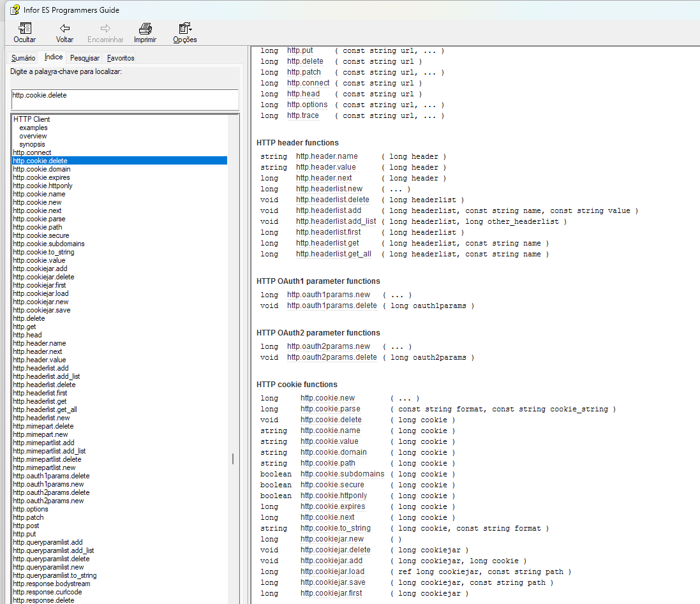Switch to the Favoritos tab
This screenshot has width=700, height=604.
tap(121, 58)
